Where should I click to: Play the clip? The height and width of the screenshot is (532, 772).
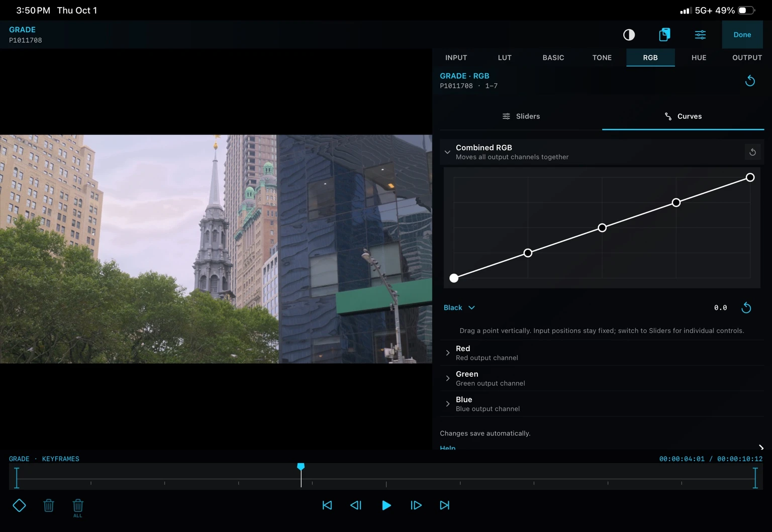(386, 505)
